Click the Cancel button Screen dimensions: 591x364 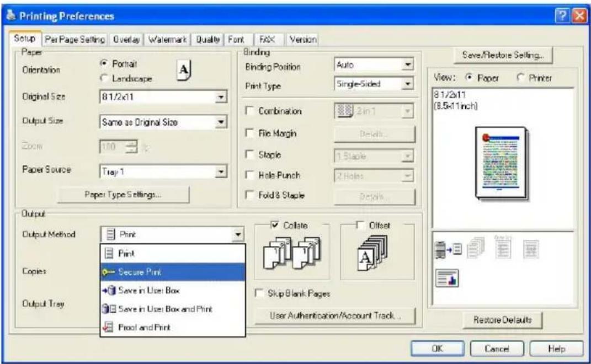pyautogui.click(x=497, y=349)
